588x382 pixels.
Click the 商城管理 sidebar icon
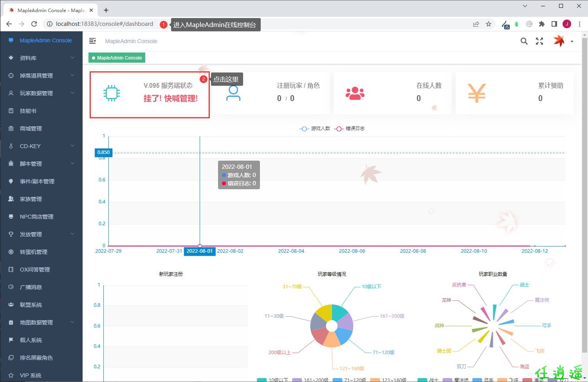pos(11,129)
